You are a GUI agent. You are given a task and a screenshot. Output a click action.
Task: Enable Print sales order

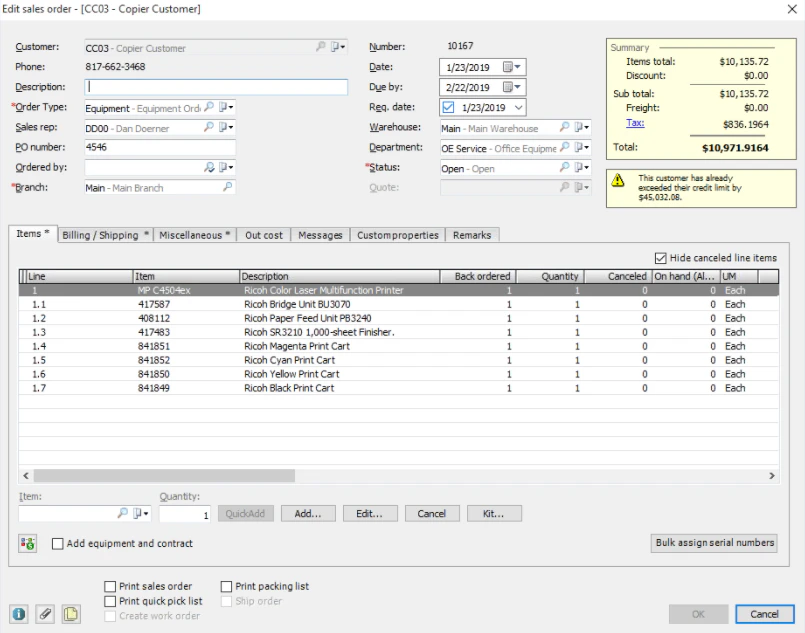[109, 586]
